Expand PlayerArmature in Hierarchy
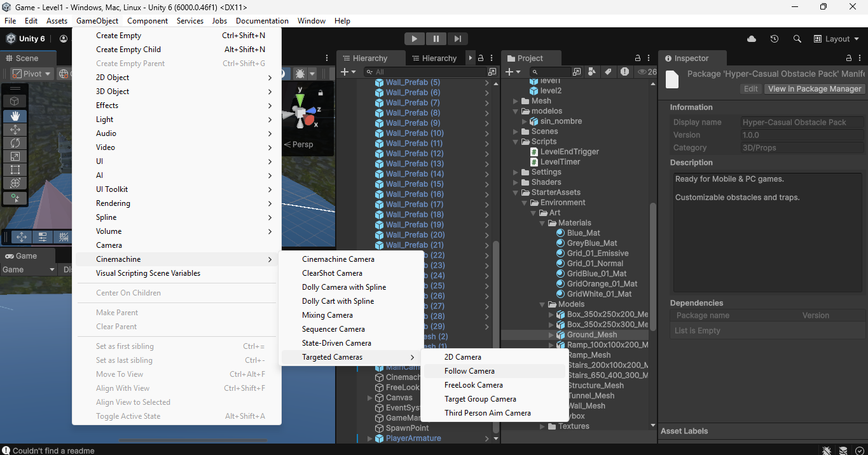The image size is (868, 455). click(x=370, y=438)
